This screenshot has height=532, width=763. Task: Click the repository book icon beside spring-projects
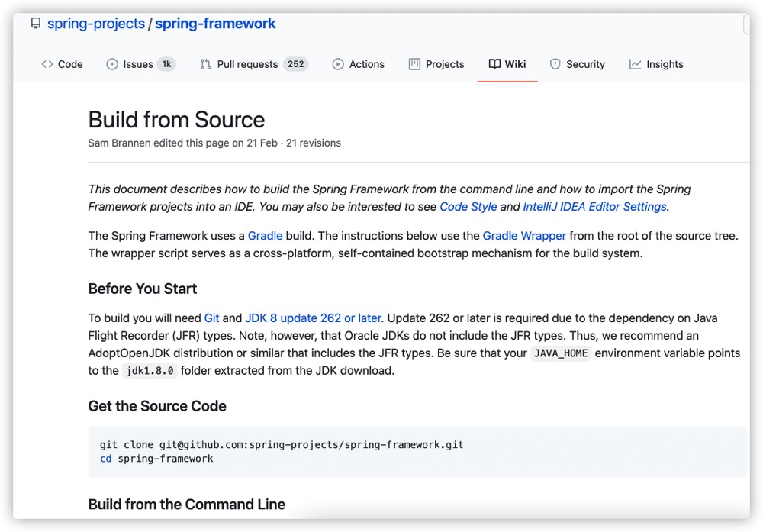[36, 24]
